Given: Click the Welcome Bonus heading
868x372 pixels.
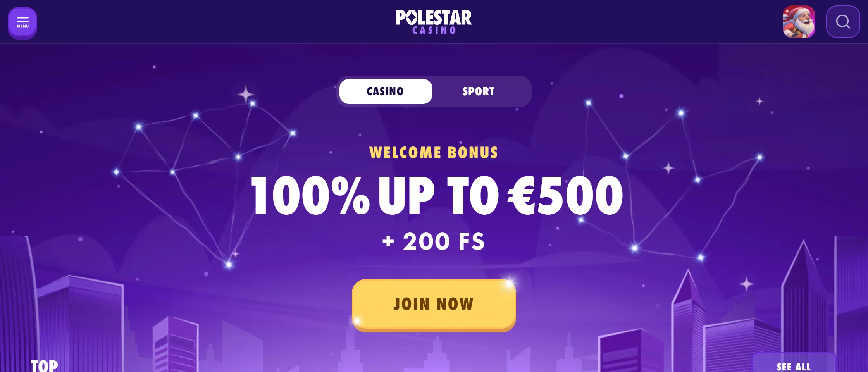Looking at the screenshot, I should [x=434, y=153].
